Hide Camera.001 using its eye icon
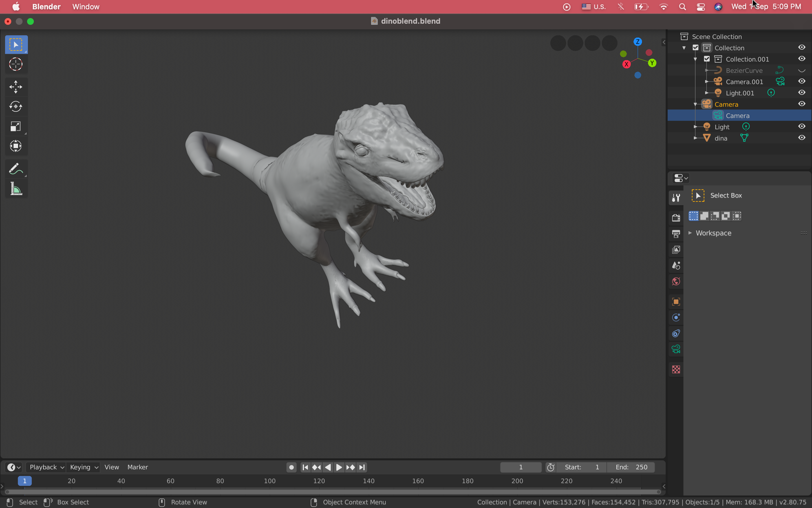Screen dimensions: 812x508 pyautogui.click(x=802, y=81)
